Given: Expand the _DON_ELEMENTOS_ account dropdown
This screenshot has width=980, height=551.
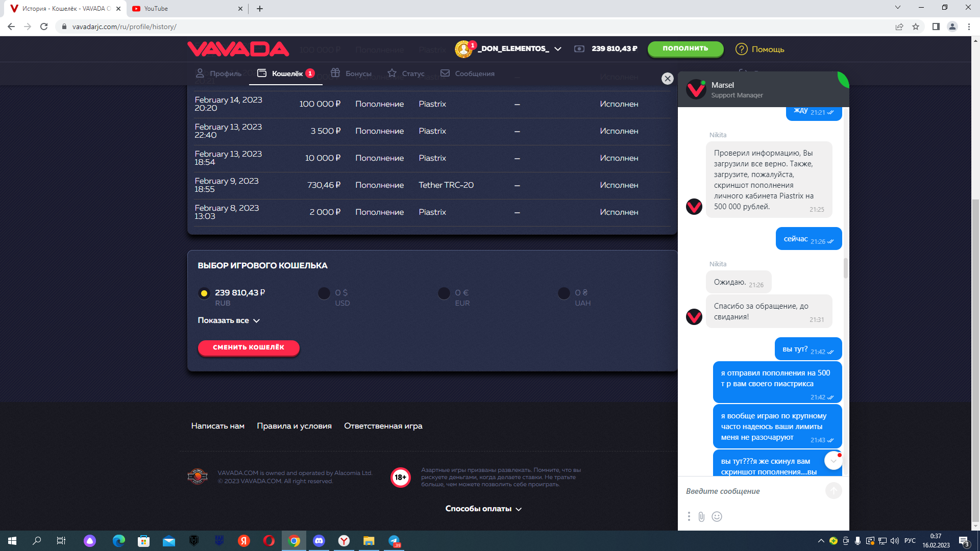Looking at the screenshot, I should 557,49.
